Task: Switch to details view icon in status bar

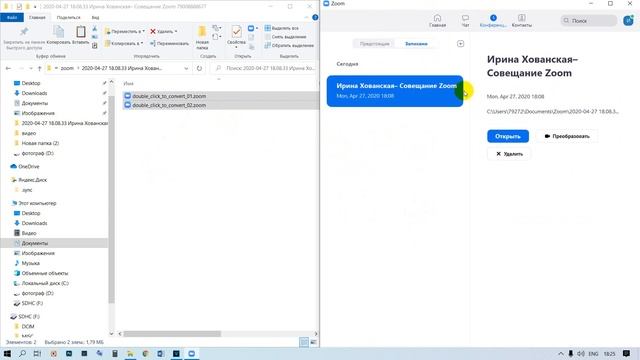Action: [x=304, y=342]
